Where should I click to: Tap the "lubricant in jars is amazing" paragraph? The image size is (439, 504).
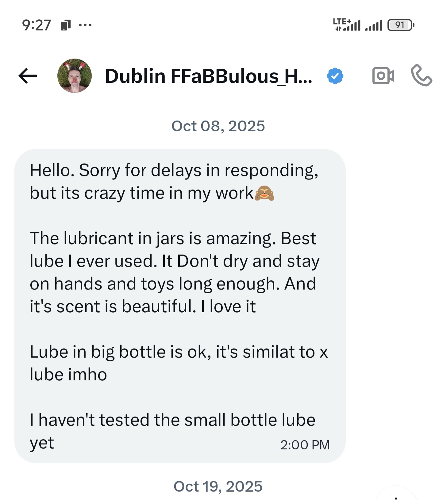click(x=174, y=272)
